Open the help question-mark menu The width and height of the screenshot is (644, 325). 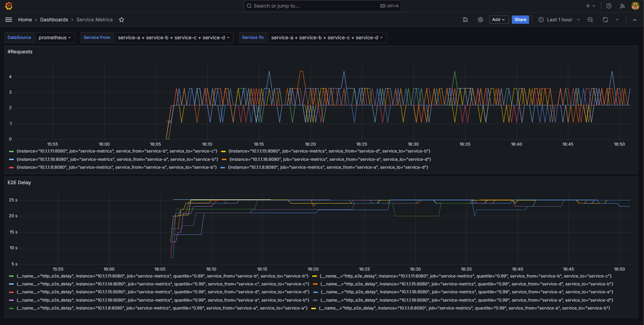pos(609,6)
